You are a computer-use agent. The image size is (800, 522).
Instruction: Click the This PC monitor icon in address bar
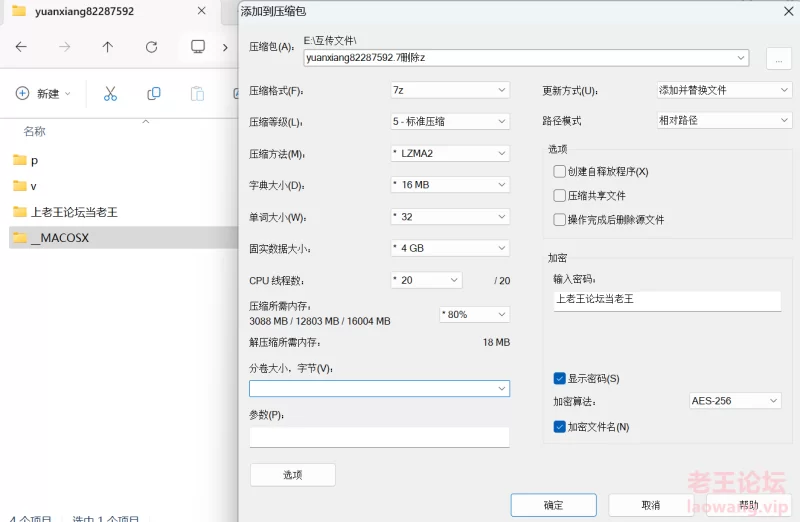point(198,47)
